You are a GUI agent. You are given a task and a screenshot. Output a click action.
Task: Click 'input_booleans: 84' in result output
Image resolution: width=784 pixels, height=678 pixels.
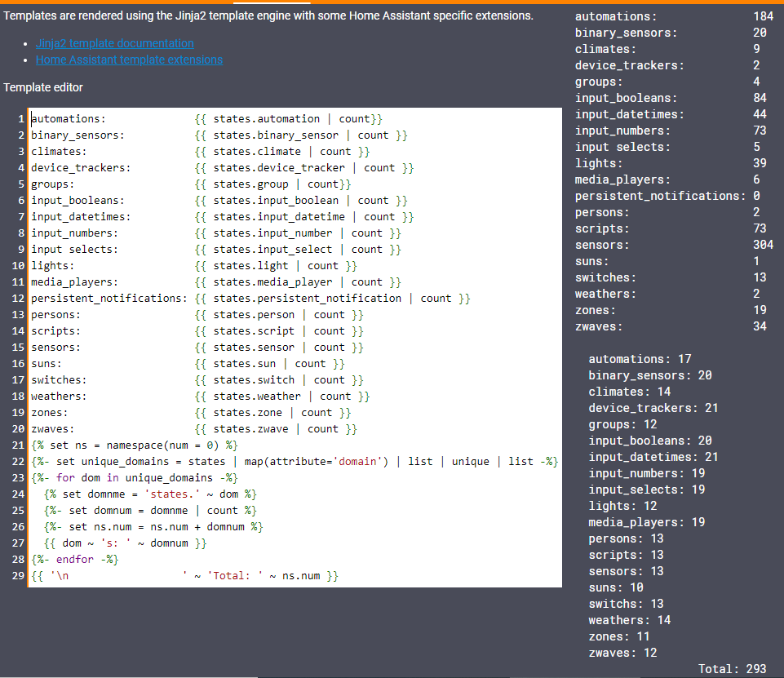[x=671, y=98]
